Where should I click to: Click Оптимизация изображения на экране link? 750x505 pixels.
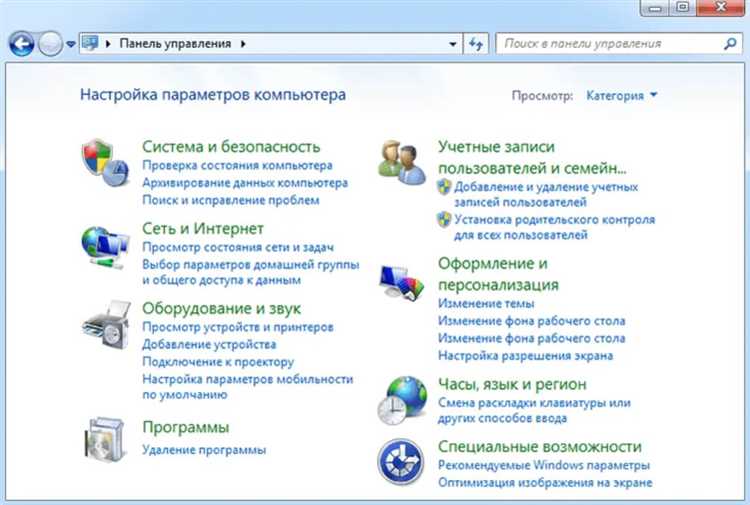click(545, 483)
